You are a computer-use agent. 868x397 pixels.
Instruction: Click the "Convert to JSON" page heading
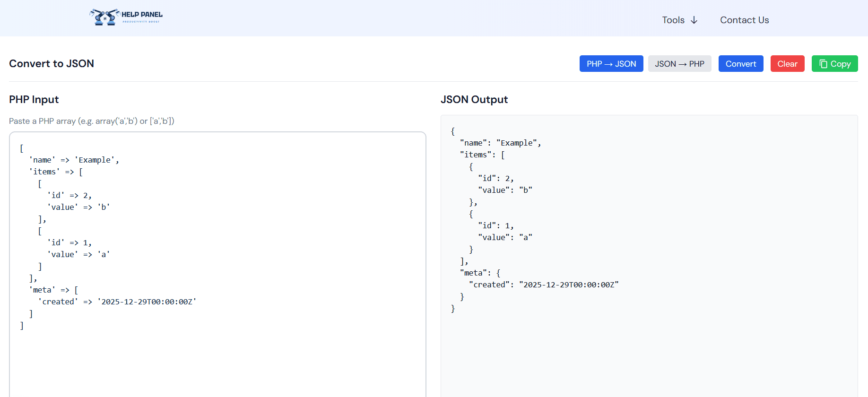(x=52, y=63)
